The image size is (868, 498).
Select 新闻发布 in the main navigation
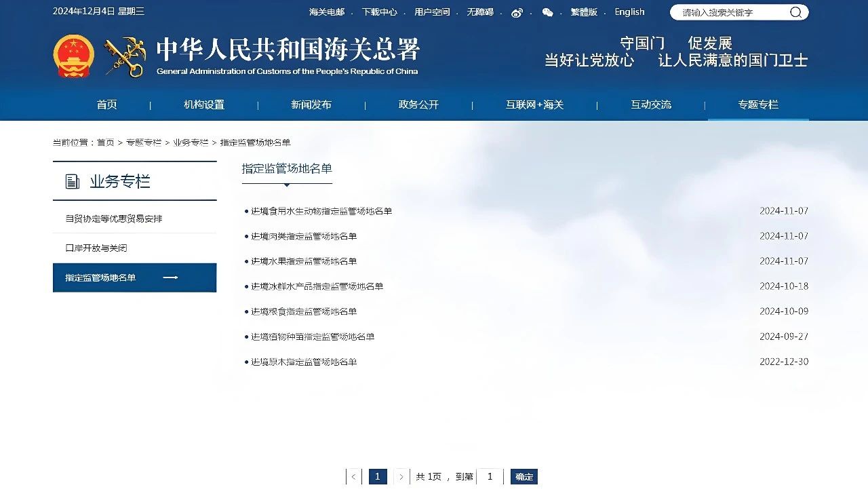[x=311, y=104]
